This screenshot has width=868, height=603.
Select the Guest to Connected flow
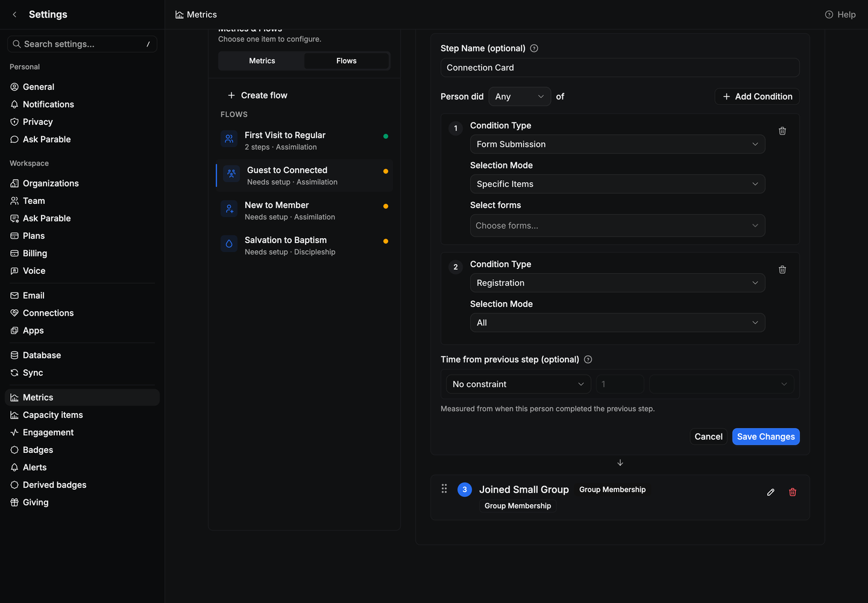[304, 175]
